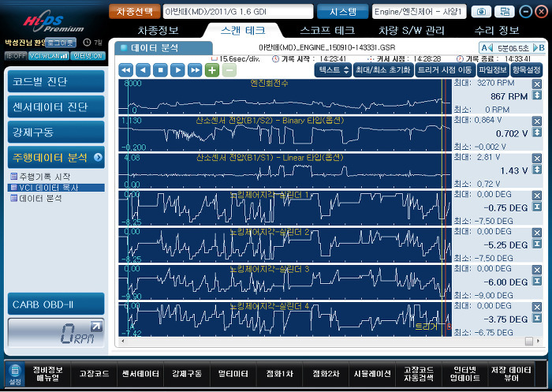Switch to the 스코프 테크 tab
The width and height of the screenshot is (552, 392).
coord(326,31)
